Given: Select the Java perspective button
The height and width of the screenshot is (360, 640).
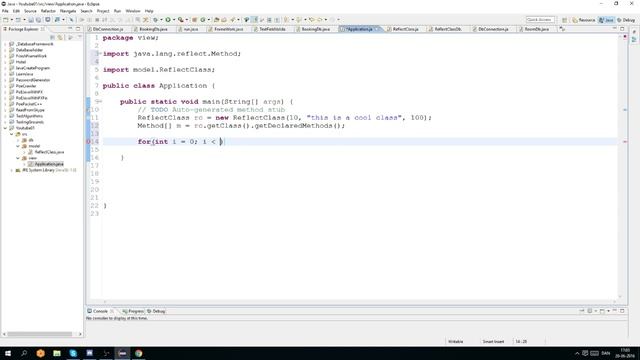Looking at the screenshot, I should 606,20.
